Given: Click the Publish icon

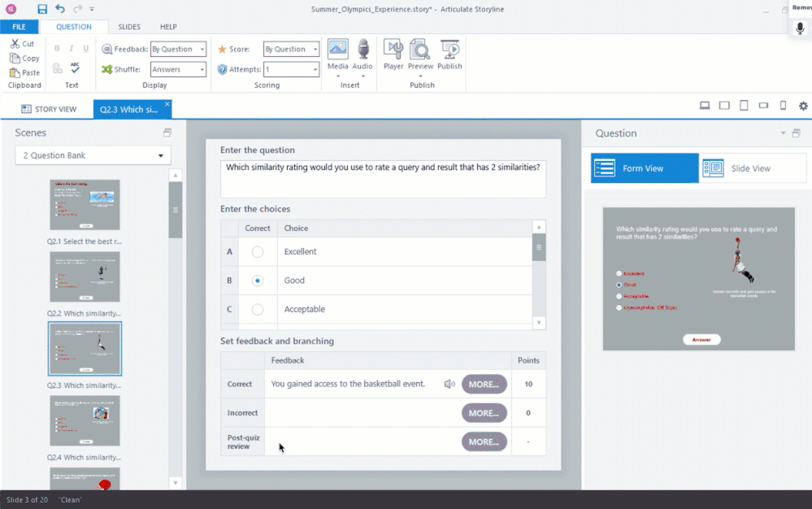Looking at the screenshot, I should (x=449, y=50).
